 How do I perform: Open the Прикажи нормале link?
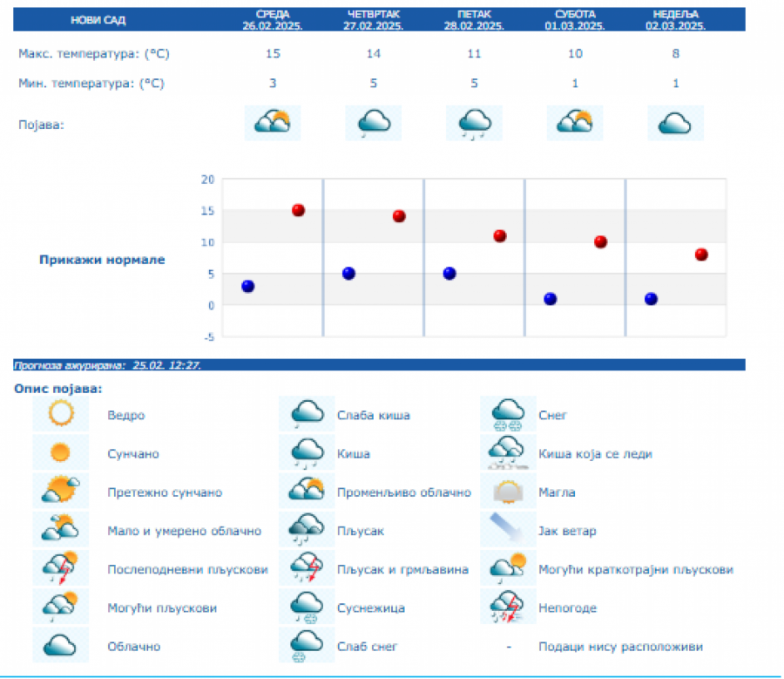(x=102, y=260)
